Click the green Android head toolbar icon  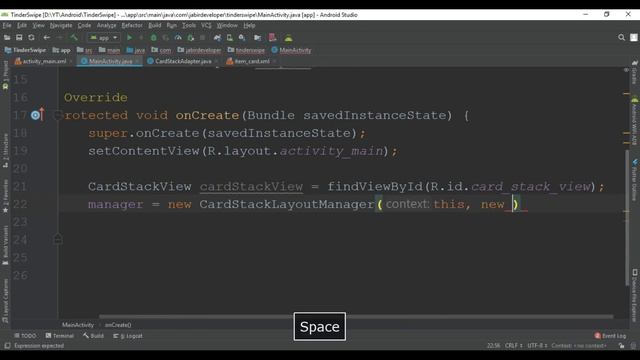coord(288,38)
